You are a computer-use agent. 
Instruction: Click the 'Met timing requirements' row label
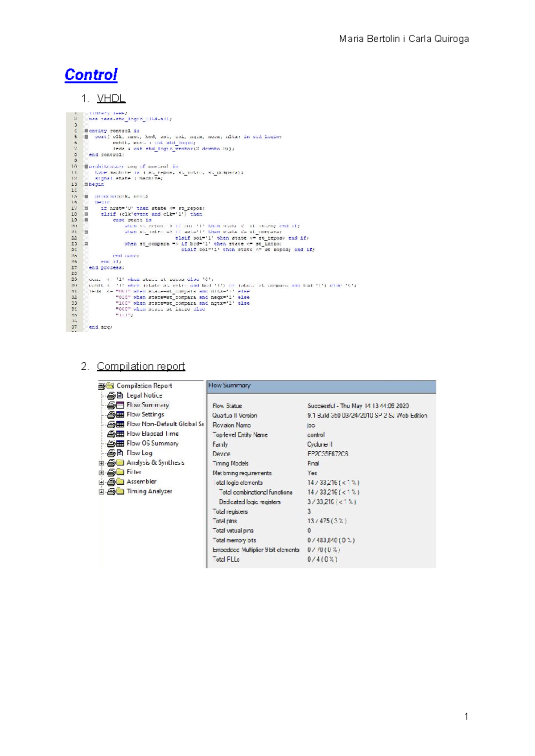tap(242, 473)
